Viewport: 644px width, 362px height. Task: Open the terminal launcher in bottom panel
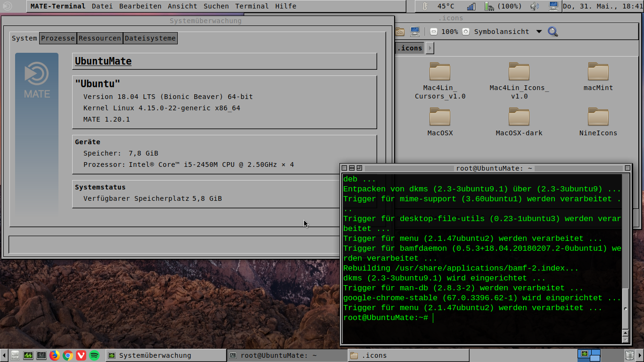[x=41, y=355]
